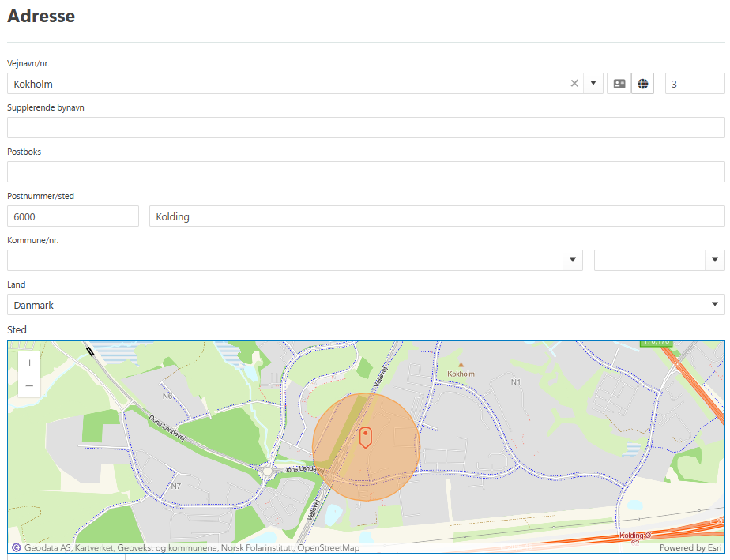Open the Kommune dropdown
The width and height of the screenshot is (730, 560).
(x=295, y=260)
